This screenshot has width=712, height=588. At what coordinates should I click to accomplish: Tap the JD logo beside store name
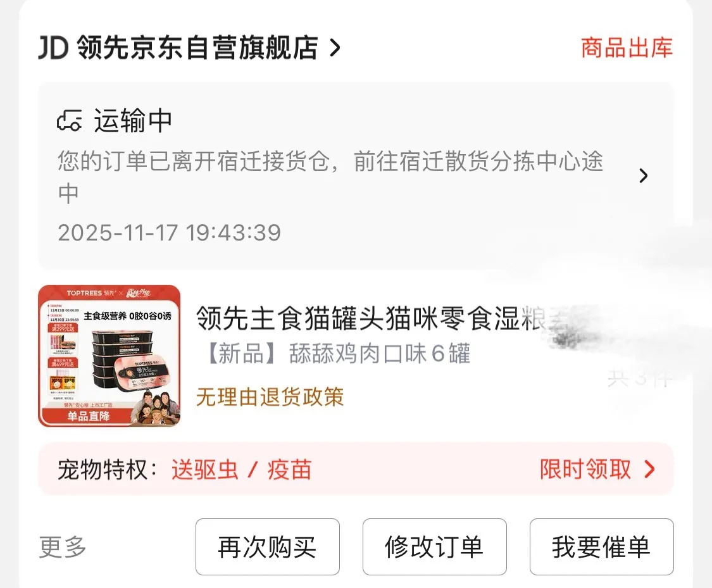tap(53, 47)
